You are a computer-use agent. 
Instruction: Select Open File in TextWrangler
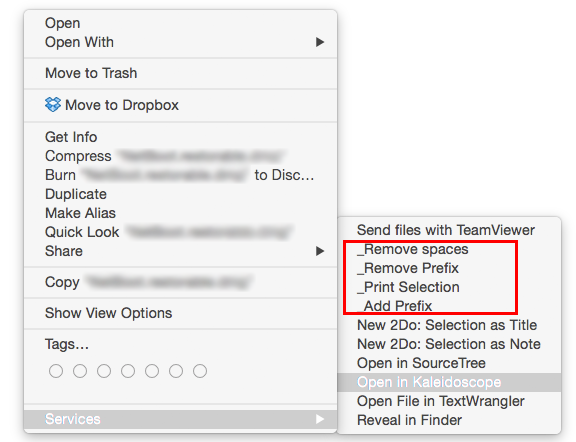coord(440,401)
